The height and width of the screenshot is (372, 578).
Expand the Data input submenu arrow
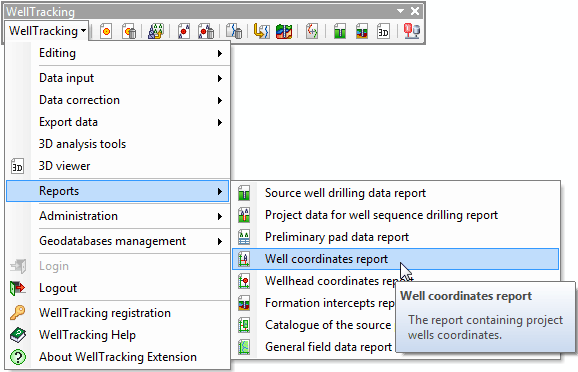pyautogui.click(x=220, y=79)
